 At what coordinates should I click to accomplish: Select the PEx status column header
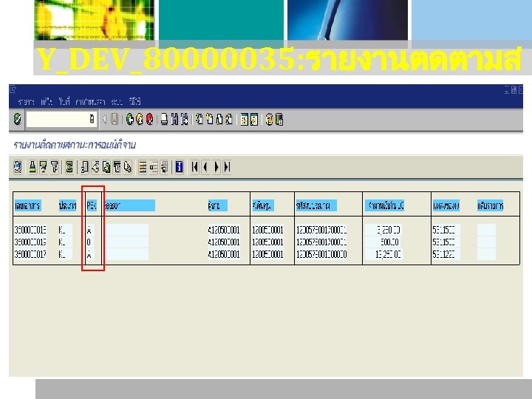click(92, 205)
